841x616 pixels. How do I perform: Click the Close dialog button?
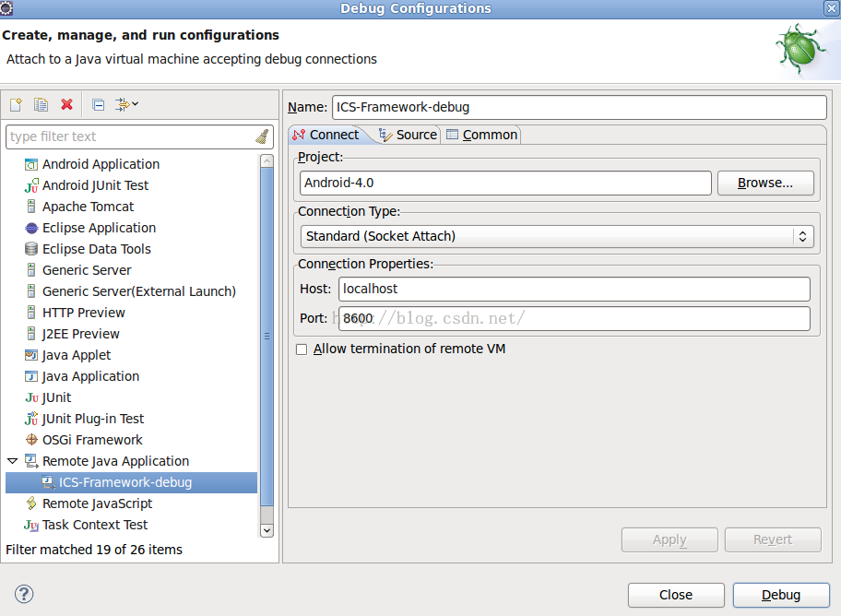click(x=675, y=595)
